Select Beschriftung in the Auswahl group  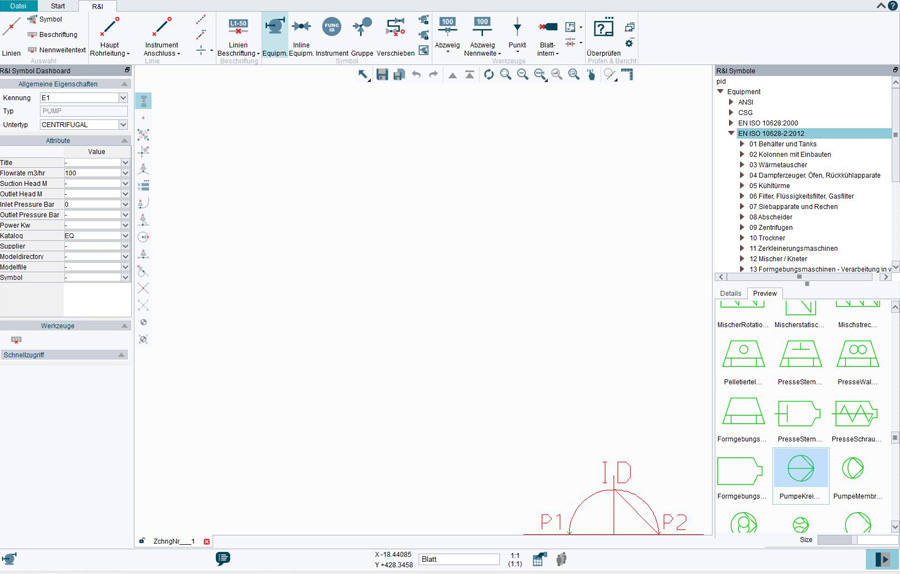coord(52,34)
